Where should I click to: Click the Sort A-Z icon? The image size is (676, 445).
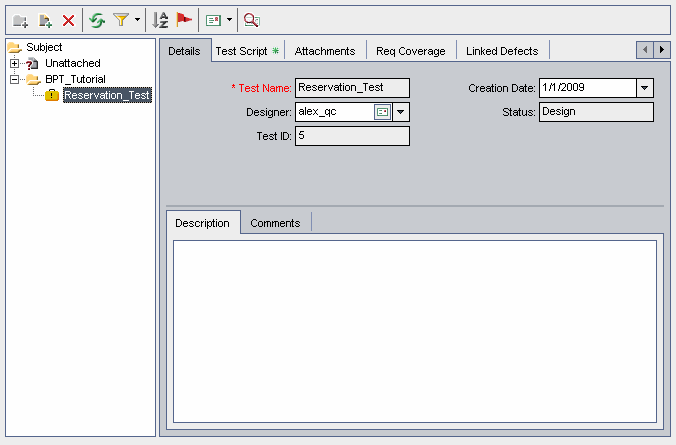[160, 20]
